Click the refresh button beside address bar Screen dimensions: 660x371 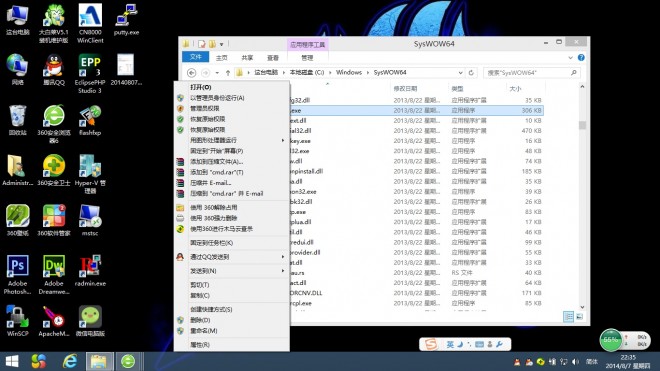point(471,72)
